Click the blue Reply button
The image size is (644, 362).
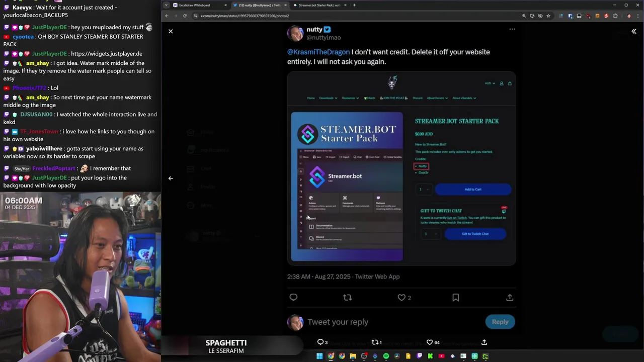click(x=500, y=322)
